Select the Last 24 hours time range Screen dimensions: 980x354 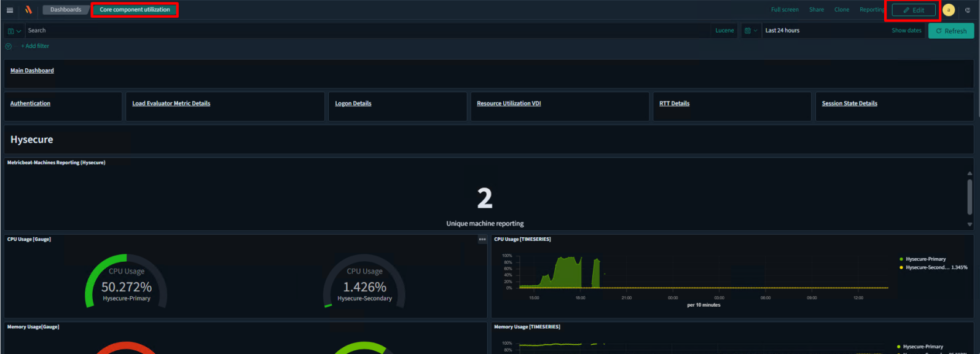pyautogui.click(x=782, y=31)
